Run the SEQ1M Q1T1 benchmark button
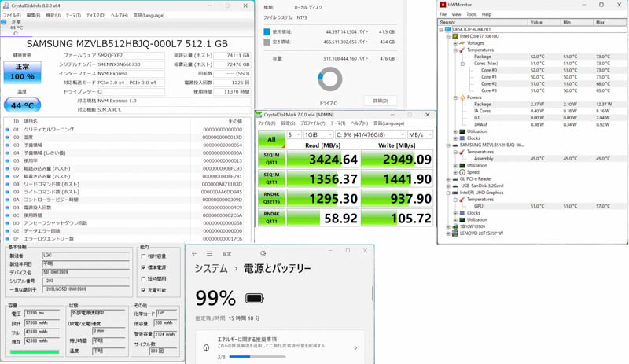 coord(271,178)
